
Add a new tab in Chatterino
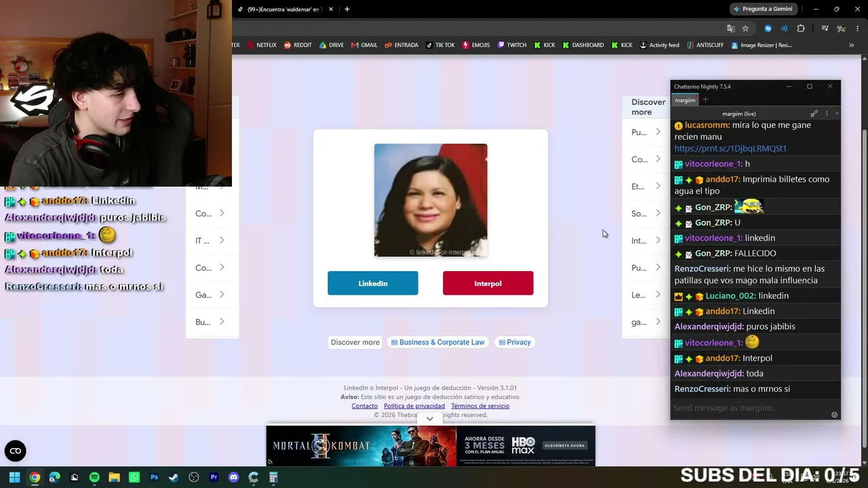705,100
